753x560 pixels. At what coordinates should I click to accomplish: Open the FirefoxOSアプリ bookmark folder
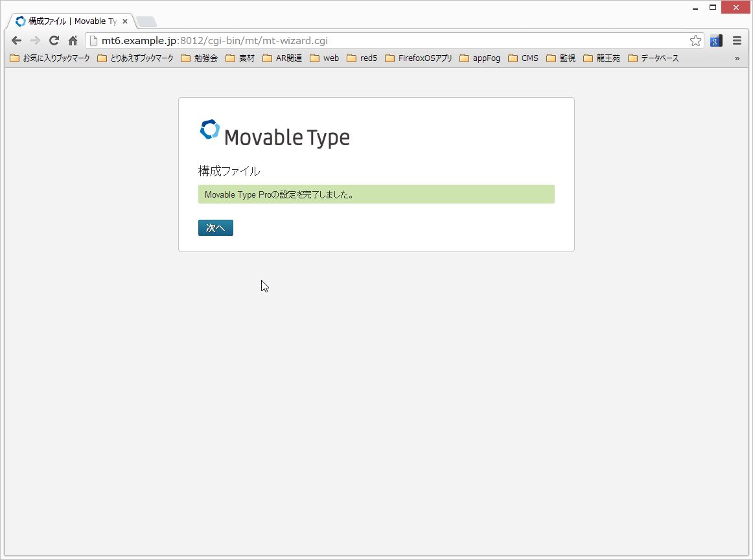pyautogui.click(x=419, y=58)
